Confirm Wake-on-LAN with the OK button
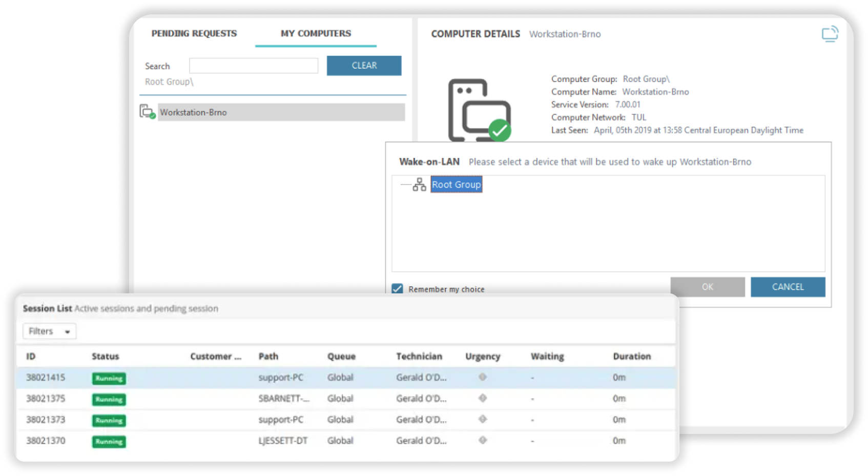Viewport: 868px width, 476px height. click(708, 287)
